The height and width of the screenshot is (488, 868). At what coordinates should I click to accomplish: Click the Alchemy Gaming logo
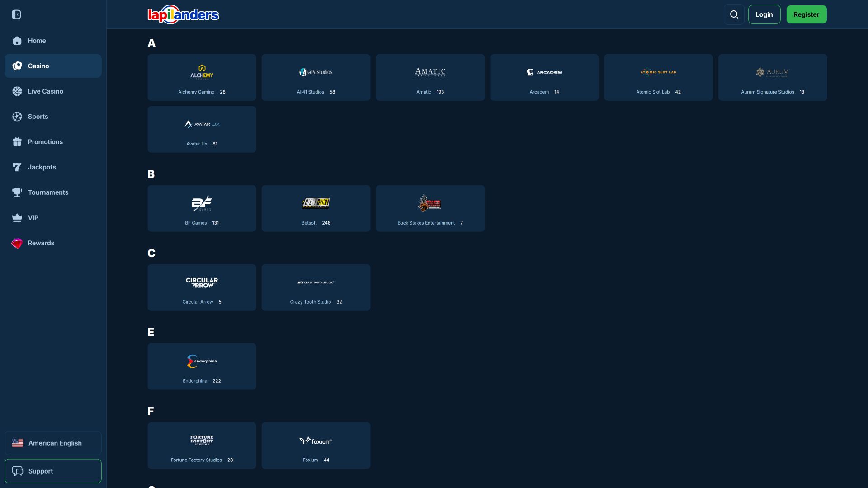(202, 72)
